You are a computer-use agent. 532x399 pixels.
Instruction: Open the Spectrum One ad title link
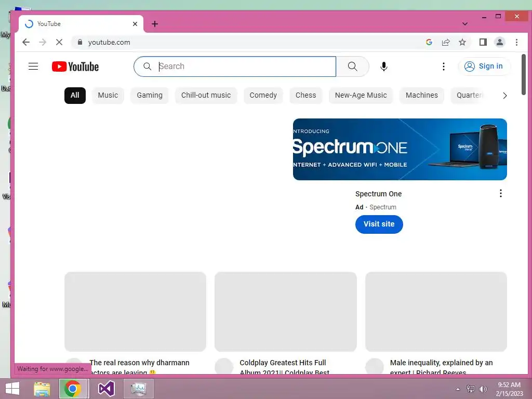[378, 194]
